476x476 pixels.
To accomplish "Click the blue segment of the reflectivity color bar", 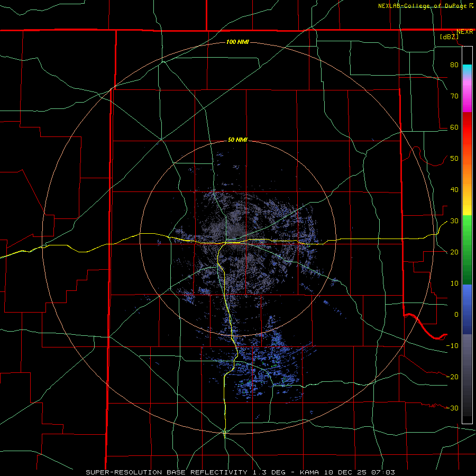I will click(467, 309).
